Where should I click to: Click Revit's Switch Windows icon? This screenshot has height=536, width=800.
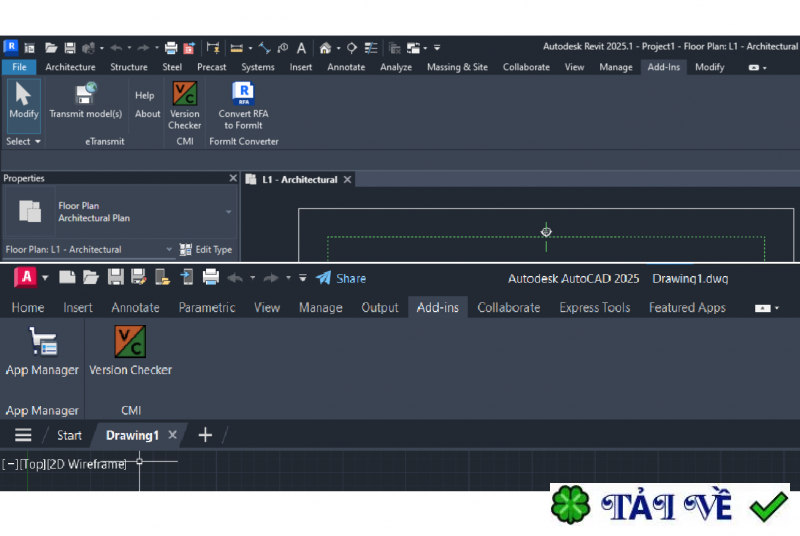pyautogui.click(x=413, y=48)
